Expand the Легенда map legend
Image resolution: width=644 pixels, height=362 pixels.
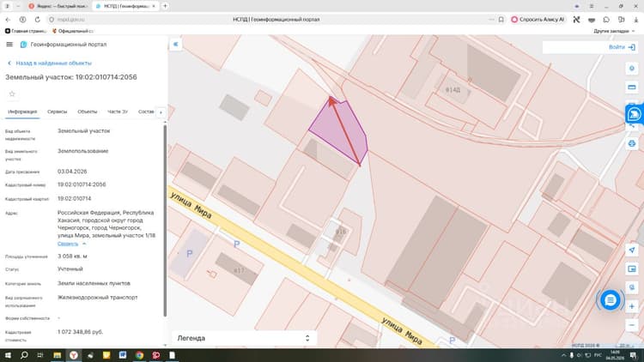tap(245, 338)
